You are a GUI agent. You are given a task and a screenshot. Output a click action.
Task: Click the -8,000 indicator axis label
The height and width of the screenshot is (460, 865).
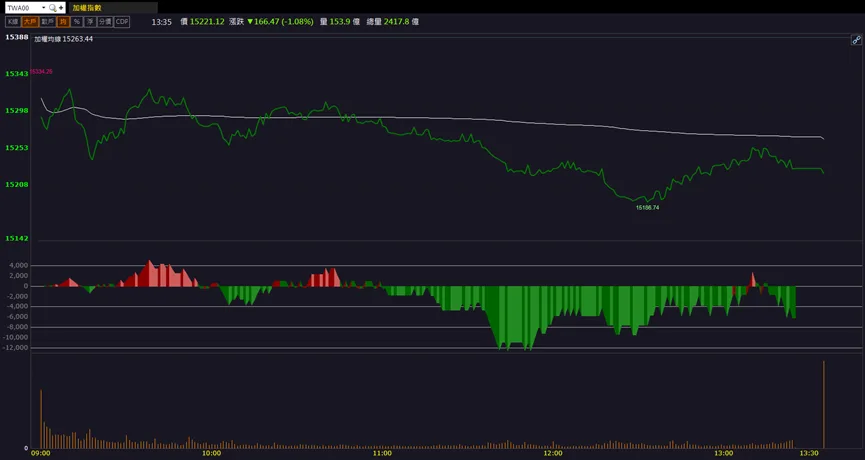pos(18,327)
